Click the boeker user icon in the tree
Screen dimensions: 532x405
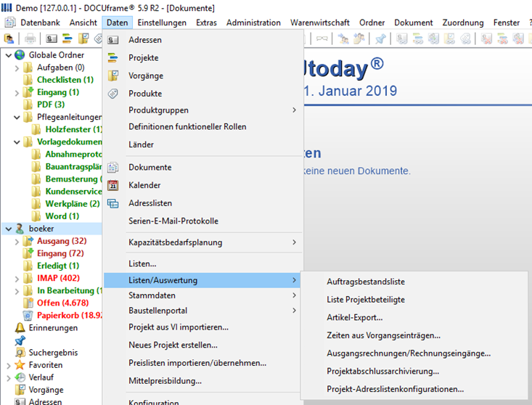click(x=20, y=229)
